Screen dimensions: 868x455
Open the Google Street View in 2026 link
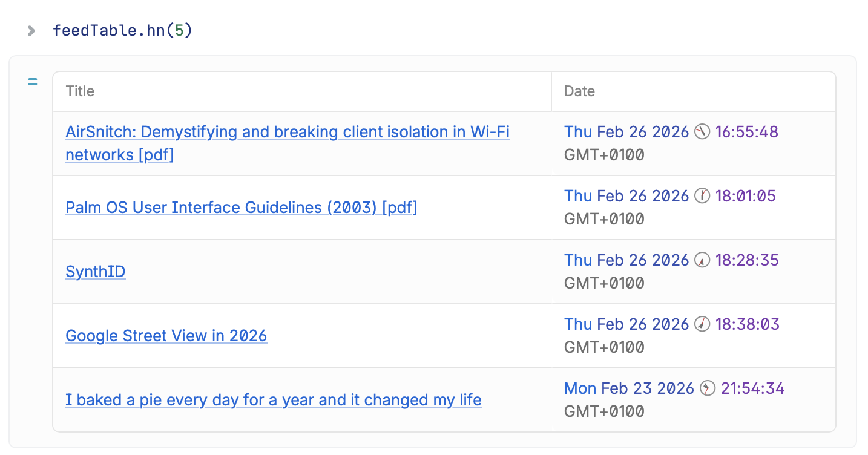click(x=166, y=336)
